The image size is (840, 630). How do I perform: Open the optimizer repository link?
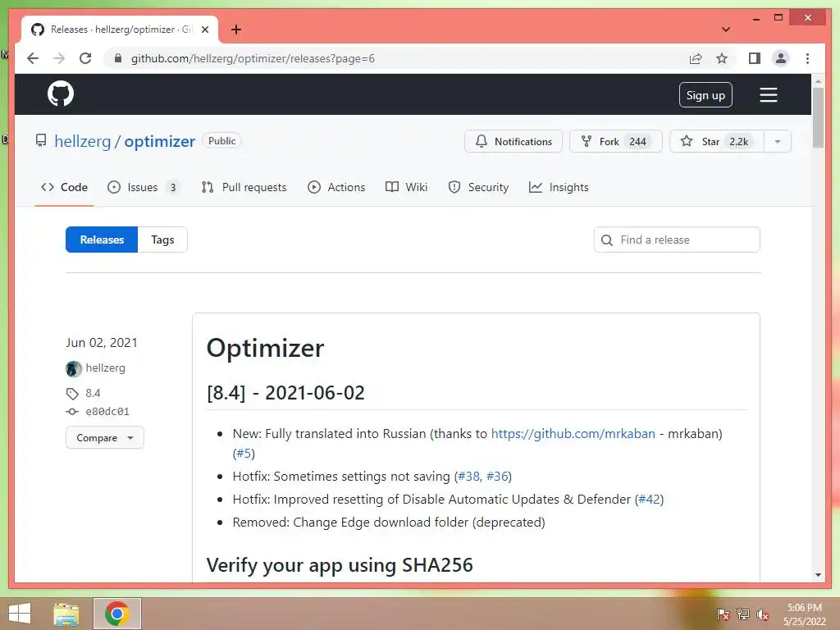coord(160,141)
